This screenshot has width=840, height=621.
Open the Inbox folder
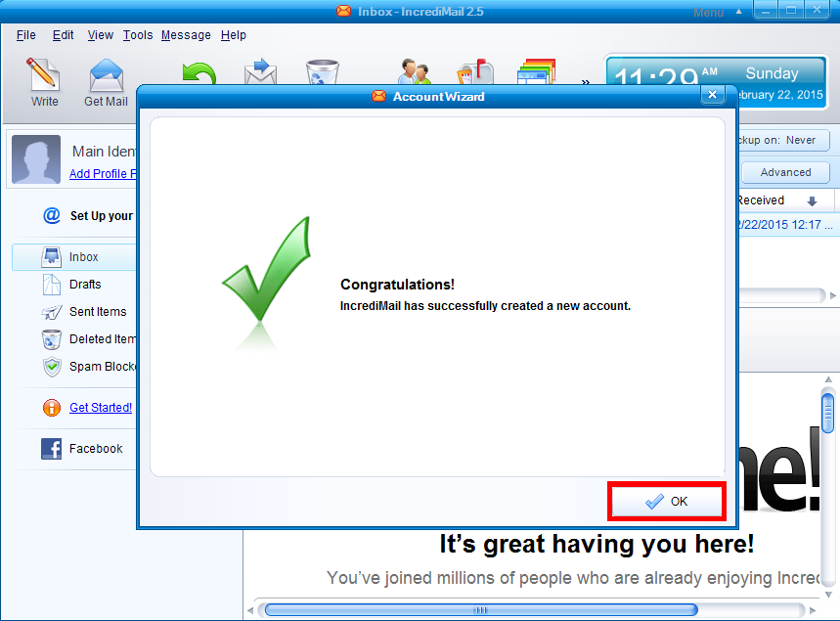tap(74, 257)
